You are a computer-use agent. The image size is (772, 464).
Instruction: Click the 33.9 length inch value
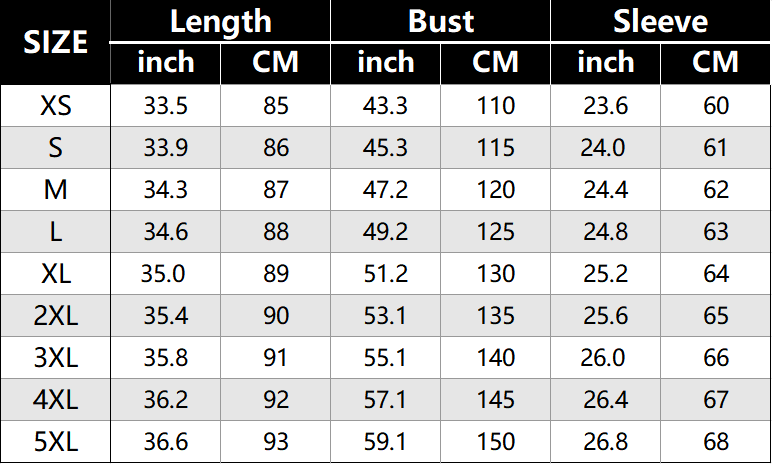166,148
